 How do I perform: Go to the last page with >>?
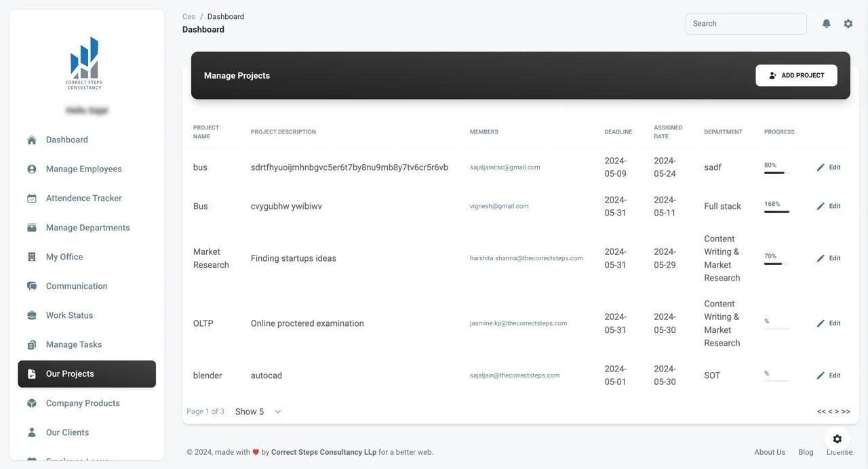tap(846, 411)
